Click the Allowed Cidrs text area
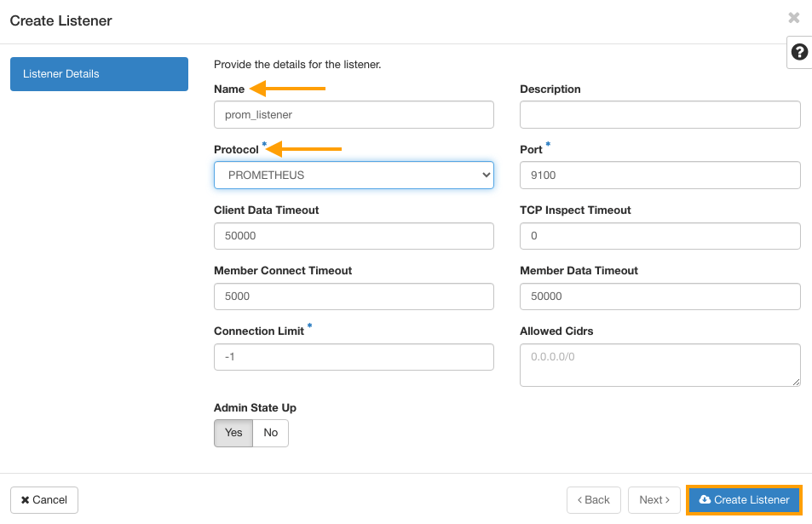Screen dimensions: 812x524 pyautogui.click(x=659, y=365)
